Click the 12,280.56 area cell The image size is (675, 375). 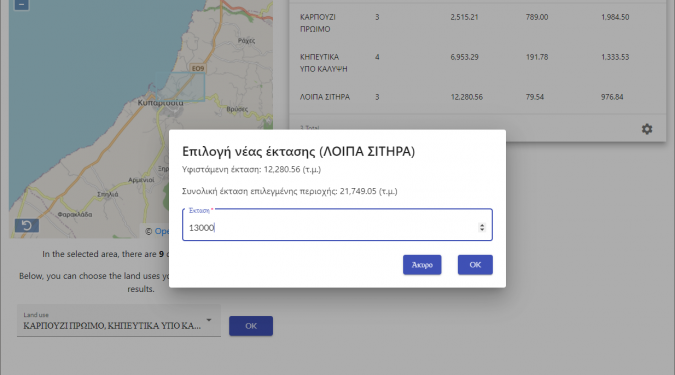coord(466,97)
